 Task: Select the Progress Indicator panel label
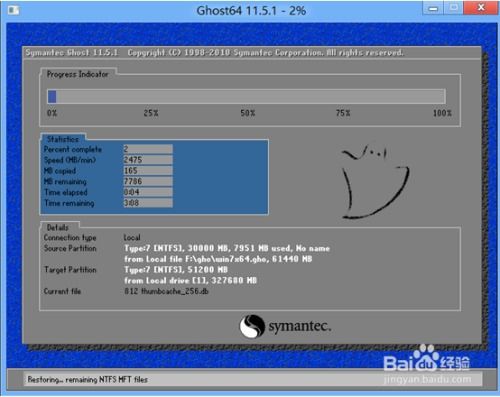pos(78,74)
